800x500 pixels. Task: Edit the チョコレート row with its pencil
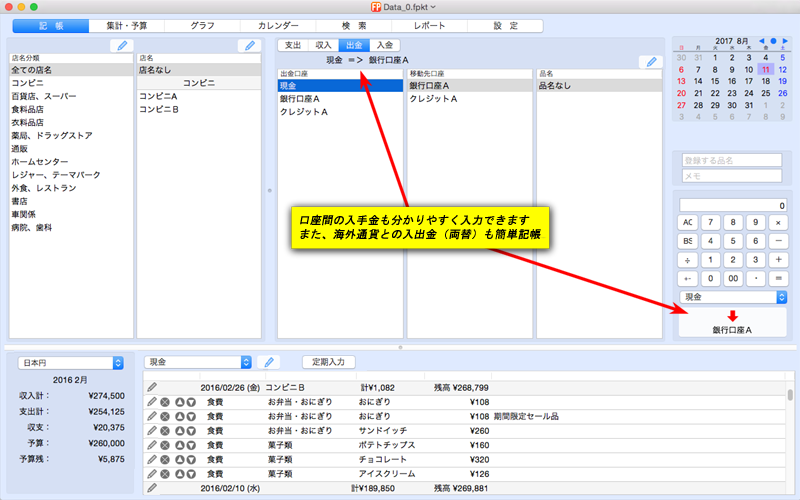(152, 459)
